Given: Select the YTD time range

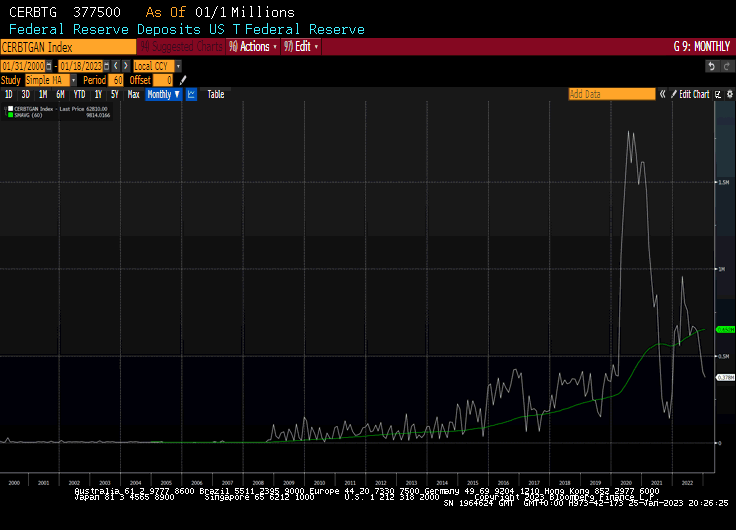Looking at the screenshot, I should tap(79, 94).
